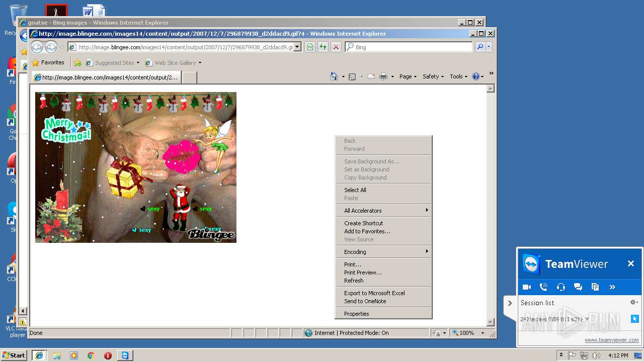The height and width of the screenshot is (362, 644).
Task: Open Session list gear settings dropdown
Action: pos(634,302)
